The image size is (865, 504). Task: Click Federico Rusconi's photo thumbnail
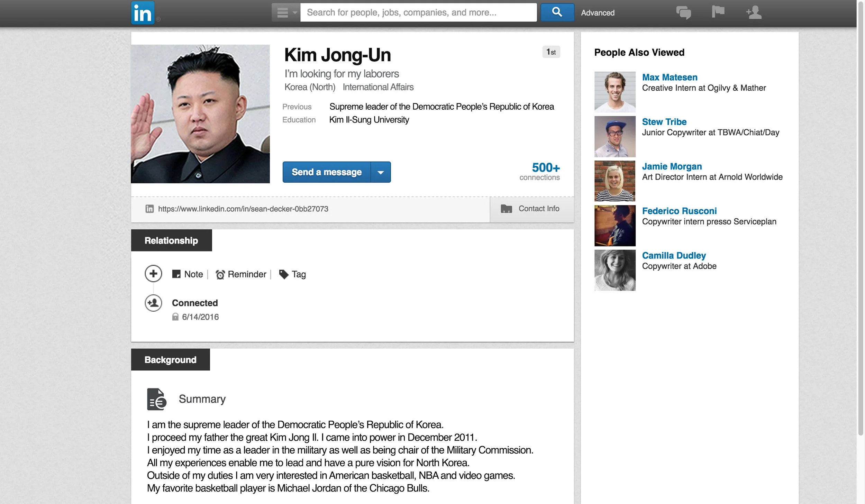[x=615, y=226]
